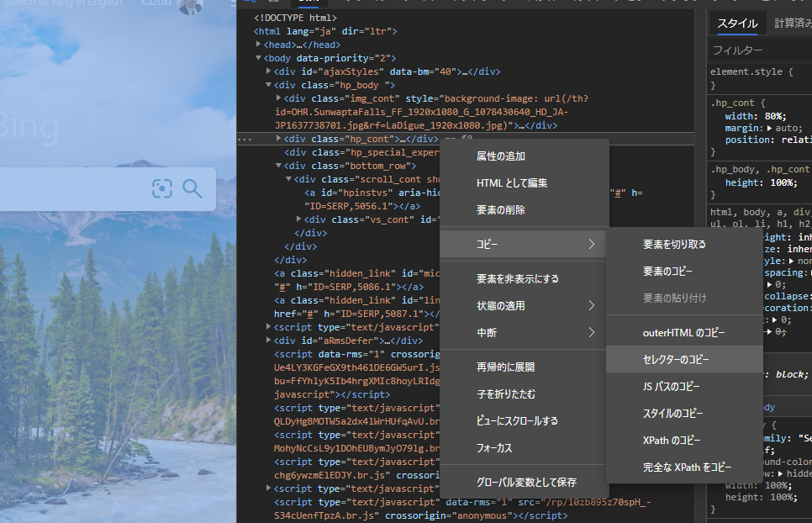Click the three-dots gutter beside hp_cont row
This screenshot has height=523, width=812.
coord(245,140)
